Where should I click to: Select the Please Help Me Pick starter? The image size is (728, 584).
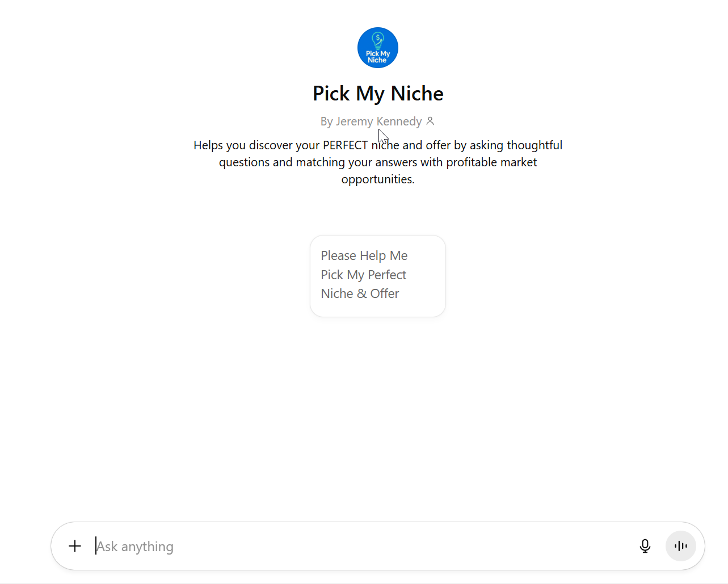click(x=378, y=276)
